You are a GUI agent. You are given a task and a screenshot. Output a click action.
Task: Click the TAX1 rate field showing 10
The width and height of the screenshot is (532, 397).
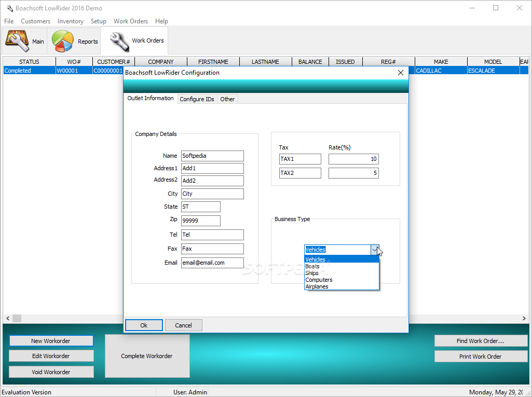(353, 159)
